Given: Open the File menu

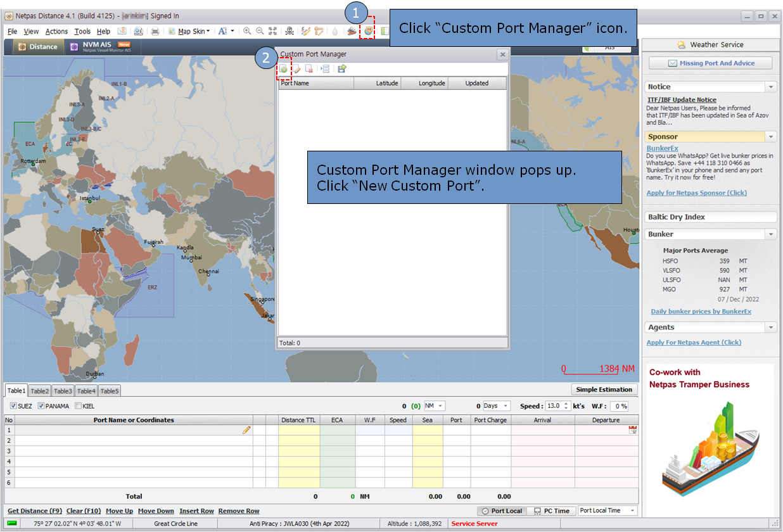Looking at the screenshot, I should (x=13, y=31).
